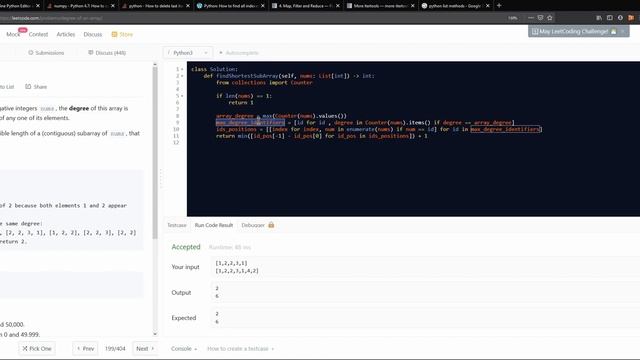640x360 pixels.
Task: Bookmark this page with the star icon
Action: tap(550, 18)
